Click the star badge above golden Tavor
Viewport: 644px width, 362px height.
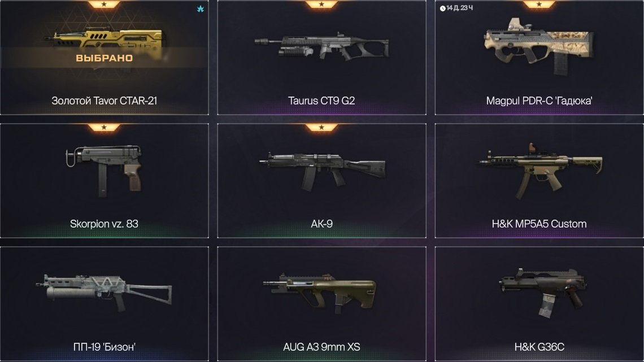point(104,4)
